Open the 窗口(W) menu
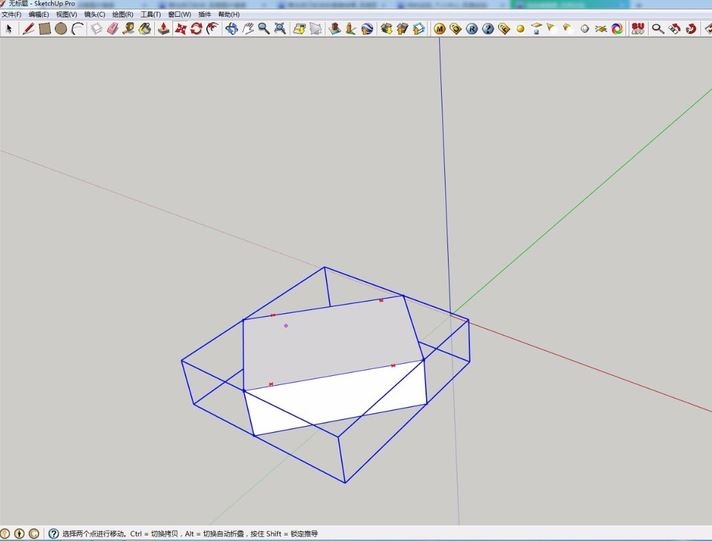 pyautogui.click(x=179, y=15)
